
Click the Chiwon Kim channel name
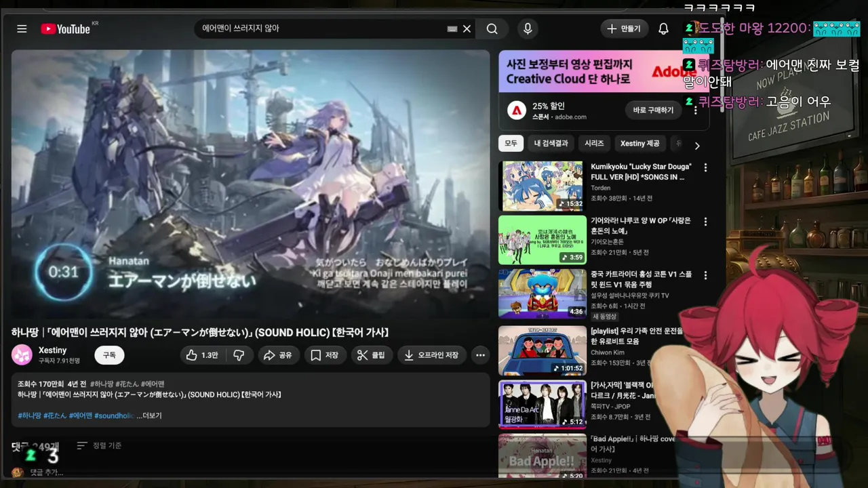(x=608, y=352)
